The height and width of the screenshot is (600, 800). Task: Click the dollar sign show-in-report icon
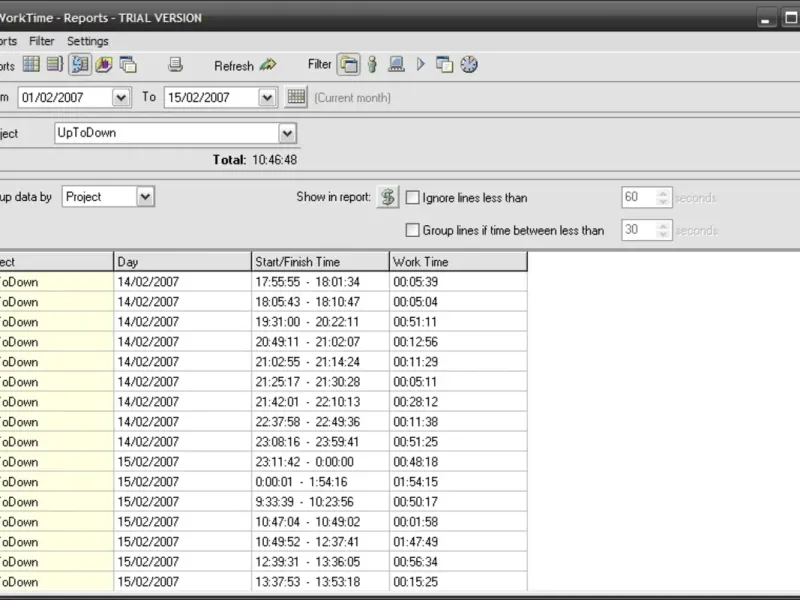[388, 197]
